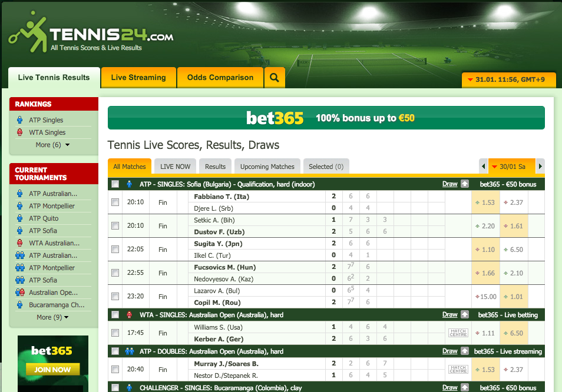Click odds 6.50 for Kerber
Viewport: 562px width, 392px height.
point(513,333)
